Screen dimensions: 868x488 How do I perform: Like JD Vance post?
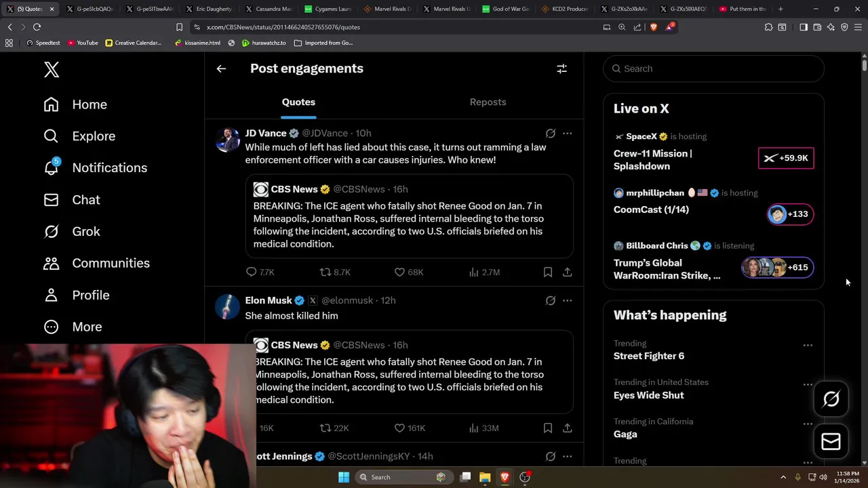409,272
